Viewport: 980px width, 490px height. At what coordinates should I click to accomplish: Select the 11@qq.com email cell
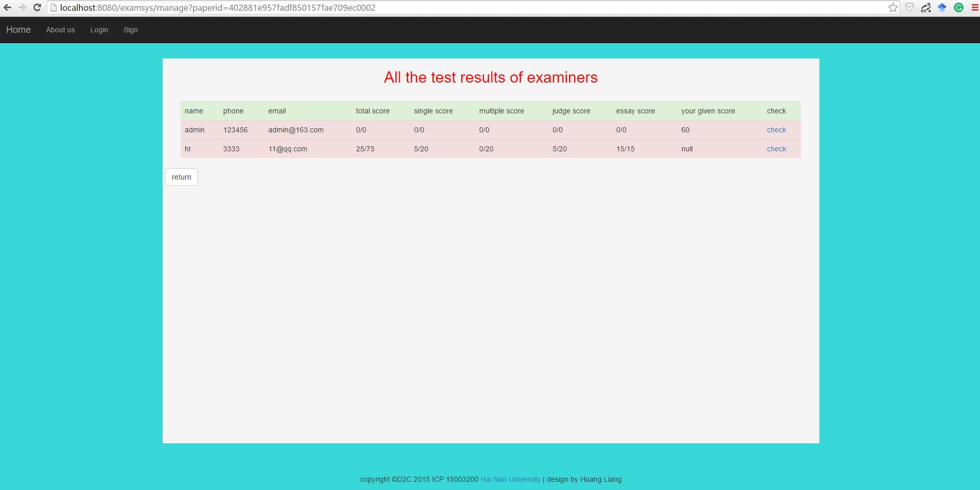tap(288, 149)
